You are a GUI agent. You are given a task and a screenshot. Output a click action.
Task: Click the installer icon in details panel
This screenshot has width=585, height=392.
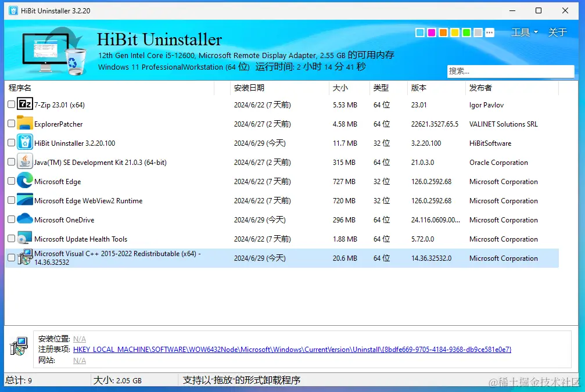point(19,346)
